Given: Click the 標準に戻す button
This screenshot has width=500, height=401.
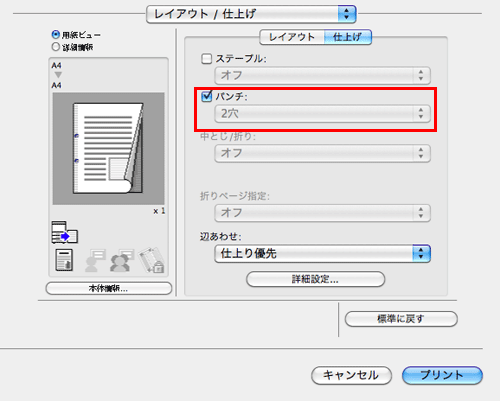Looking at the screenshot, I should coord(401,319).
